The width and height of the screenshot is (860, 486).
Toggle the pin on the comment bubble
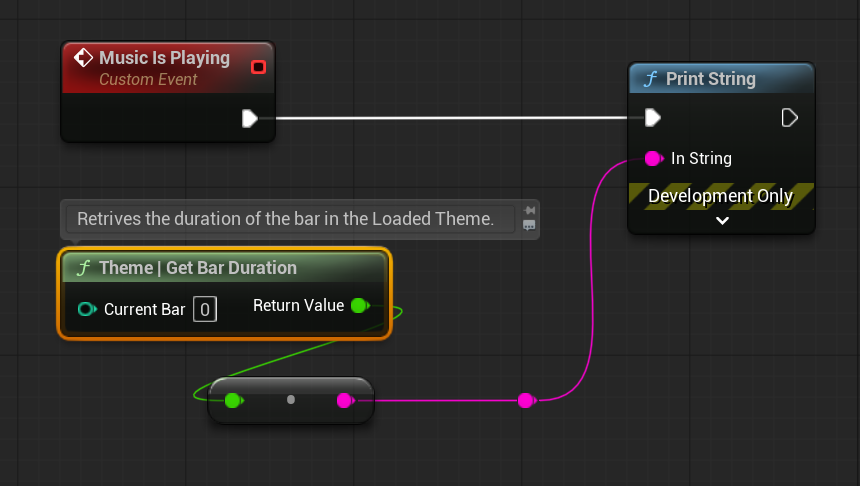529,210
